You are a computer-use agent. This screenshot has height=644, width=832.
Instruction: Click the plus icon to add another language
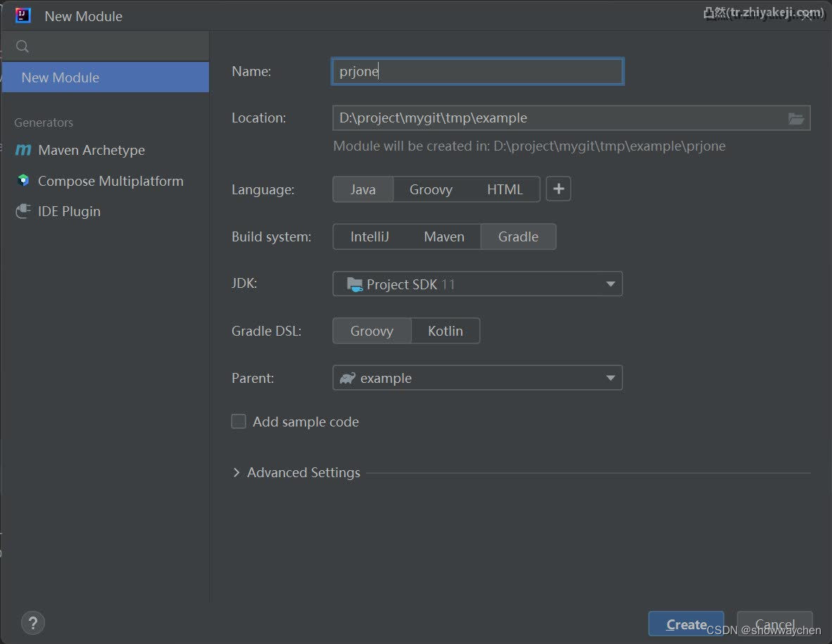[x=558, y=189]
